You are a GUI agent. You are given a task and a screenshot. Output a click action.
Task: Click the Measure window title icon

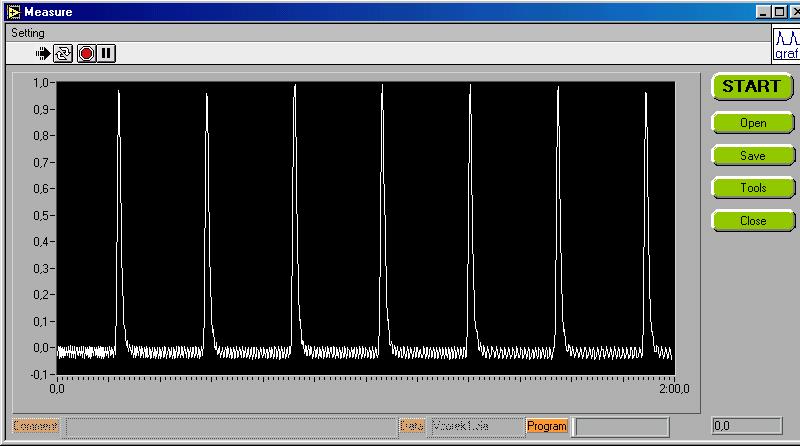click(x=14, y=12)
